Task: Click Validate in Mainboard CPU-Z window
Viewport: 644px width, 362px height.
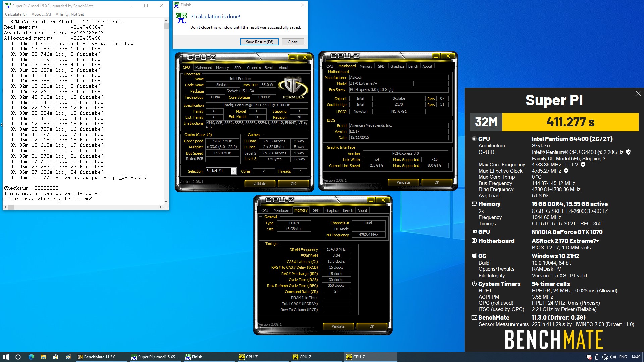Action: point(403,182)
